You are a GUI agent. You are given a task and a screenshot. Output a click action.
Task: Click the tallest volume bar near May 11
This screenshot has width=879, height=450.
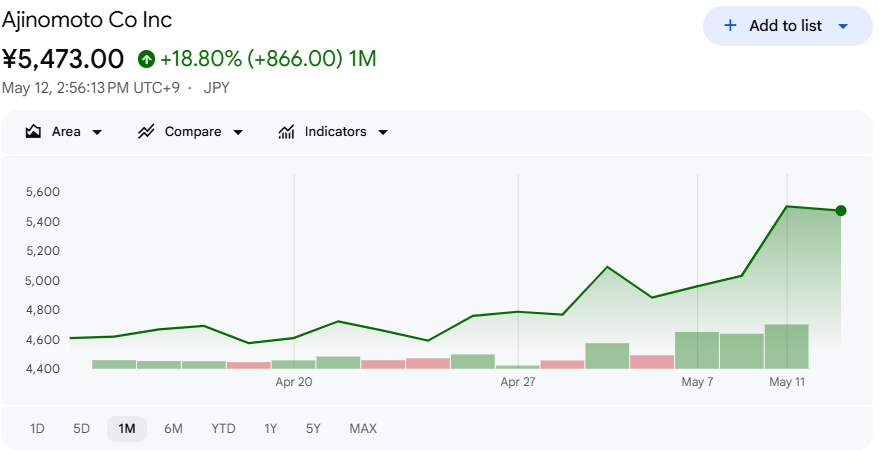click(x=787, y=346)
